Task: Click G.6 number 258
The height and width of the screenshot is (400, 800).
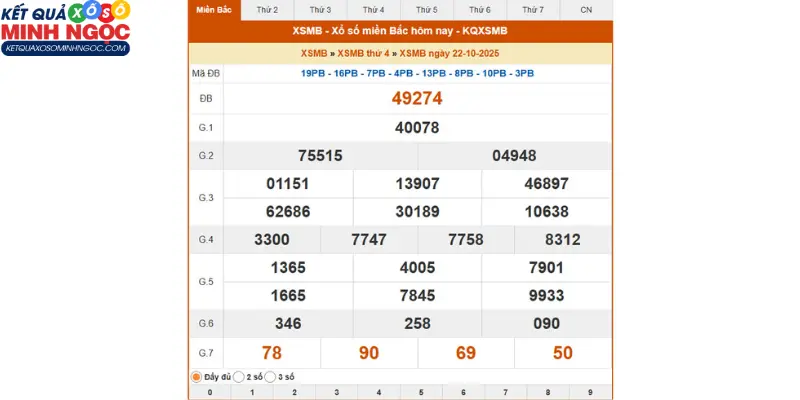Action: pos(417,323)
